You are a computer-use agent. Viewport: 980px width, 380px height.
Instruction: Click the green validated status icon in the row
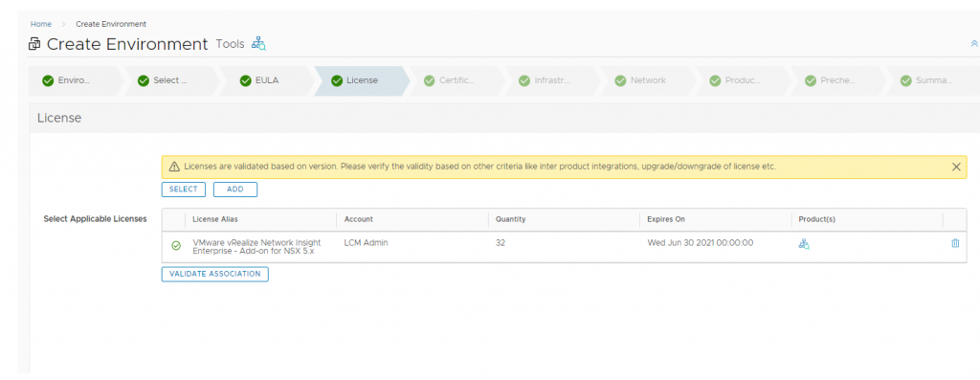pos(176,246)
